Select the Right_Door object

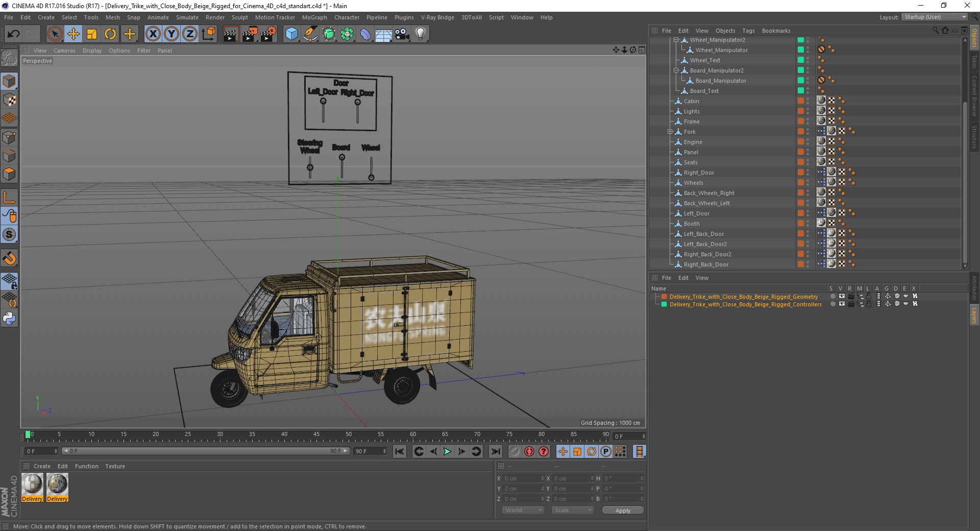point(699,173)
